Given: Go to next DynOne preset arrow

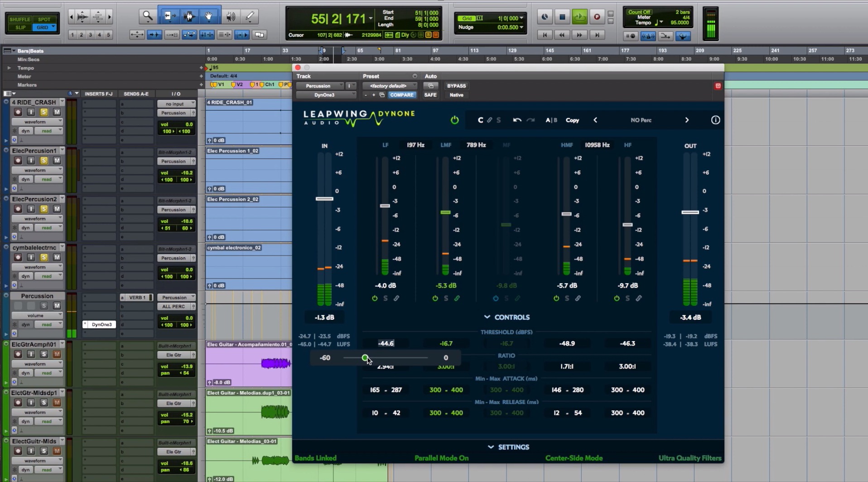Looking at the screenshot, I should click(687, 120).
